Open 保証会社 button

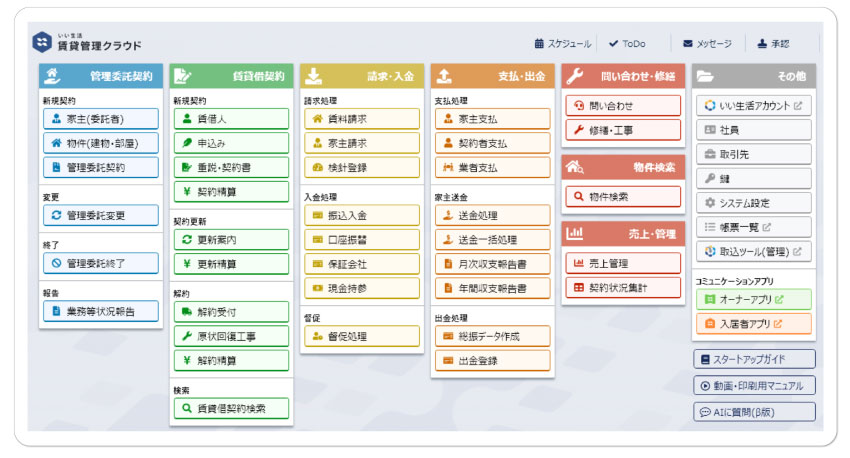[x=362, y=264]
